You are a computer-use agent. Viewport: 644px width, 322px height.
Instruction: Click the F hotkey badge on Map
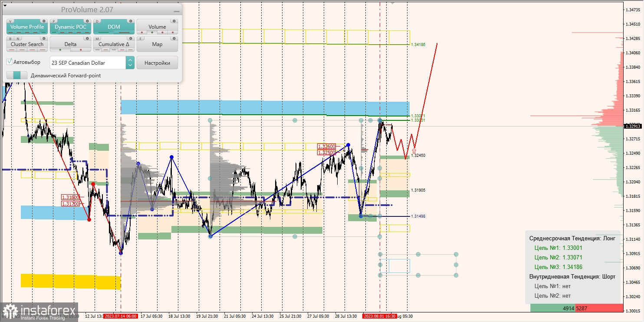click(x=141, y=39)
